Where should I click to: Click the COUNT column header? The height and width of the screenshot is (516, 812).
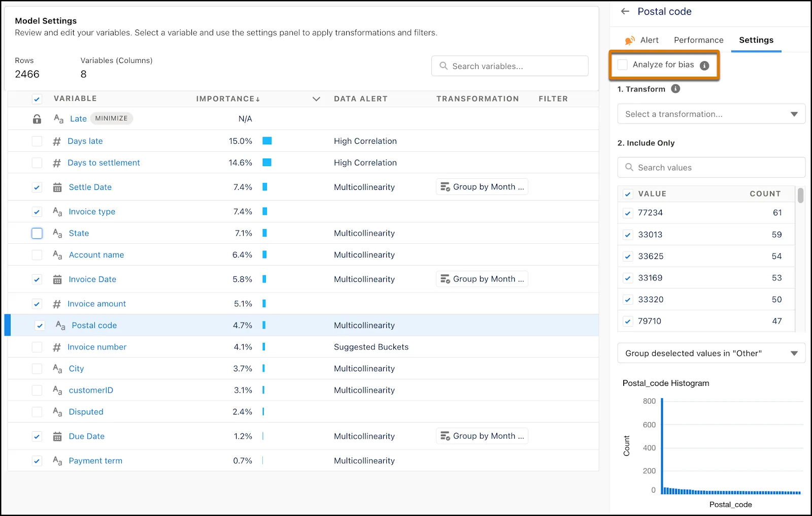click(x=765, y=194)
